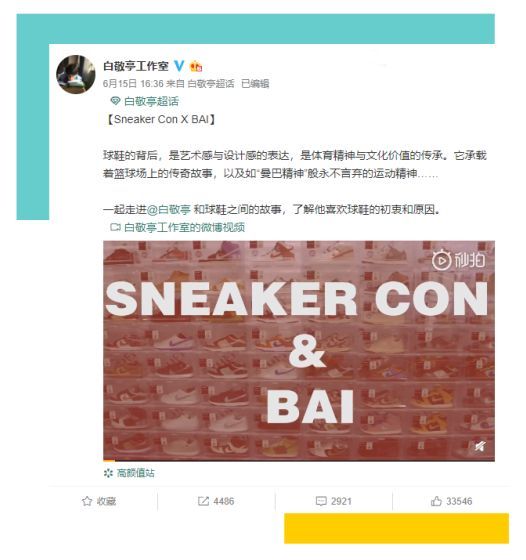Click the video progress bar
526x560 pixels.
point(299,460)
